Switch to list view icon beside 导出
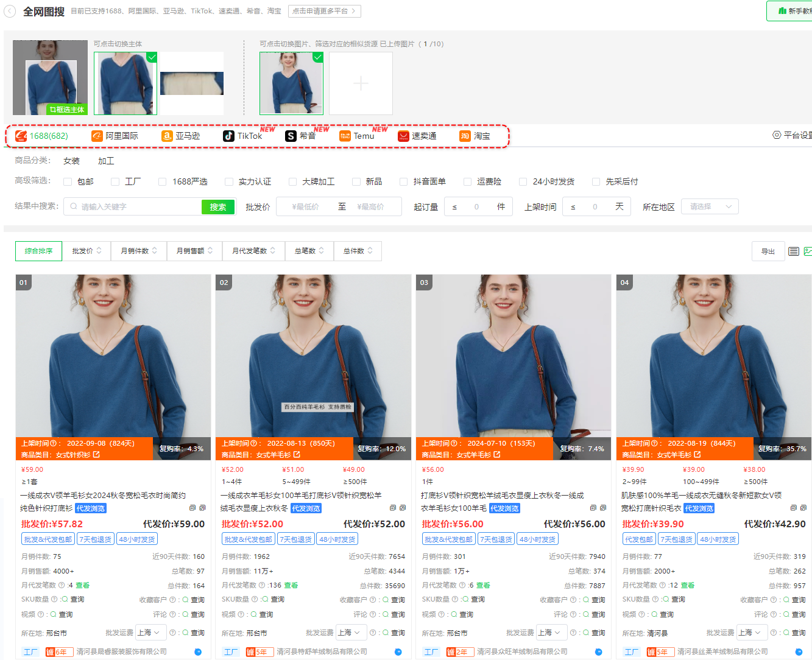 pyautogui.click(x=793, y=251)
